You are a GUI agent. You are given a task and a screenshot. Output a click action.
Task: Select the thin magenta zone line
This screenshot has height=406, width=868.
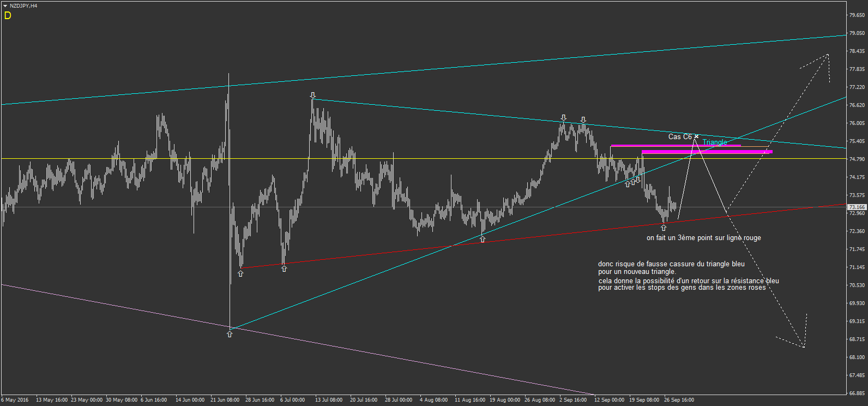pyautogui.click(x=676, y=146)
